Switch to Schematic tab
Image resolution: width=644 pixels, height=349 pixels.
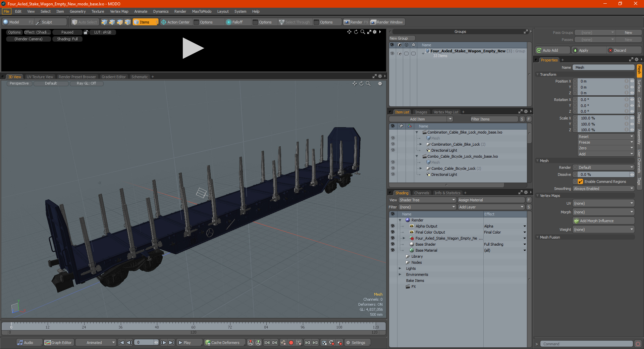coord(140,77)
